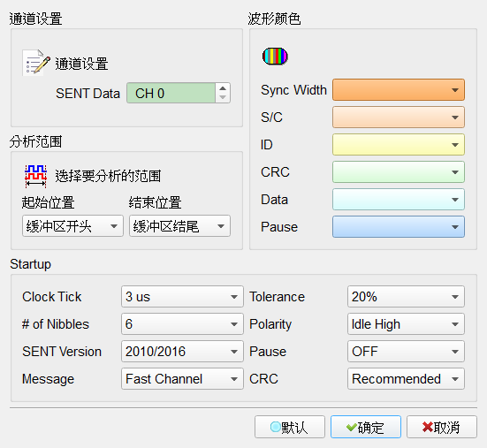Click the # of Nibbles label
487x448 pixels.
pyautogui.click(x=56, y=324)
